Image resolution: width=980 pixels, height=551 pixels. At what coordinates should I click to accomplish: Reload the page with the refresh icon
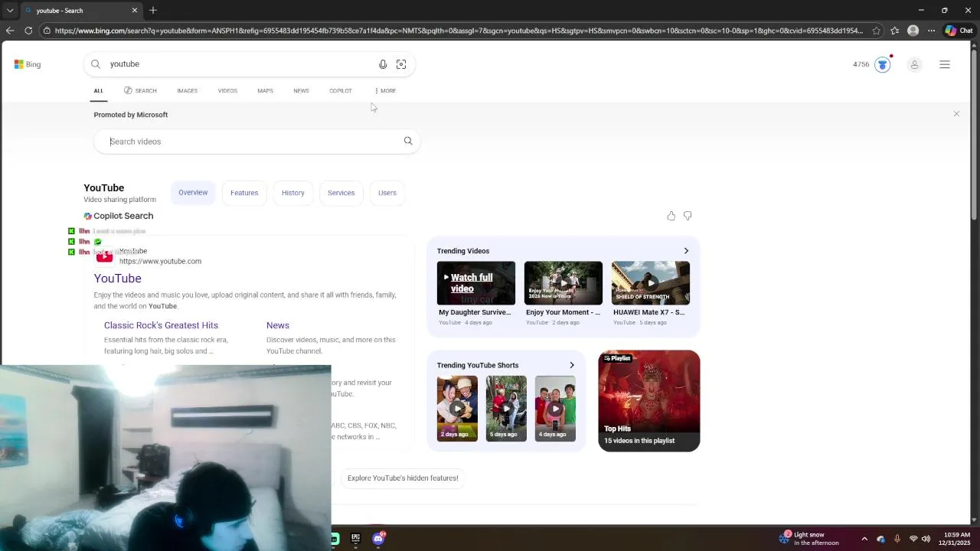[28, 31]
